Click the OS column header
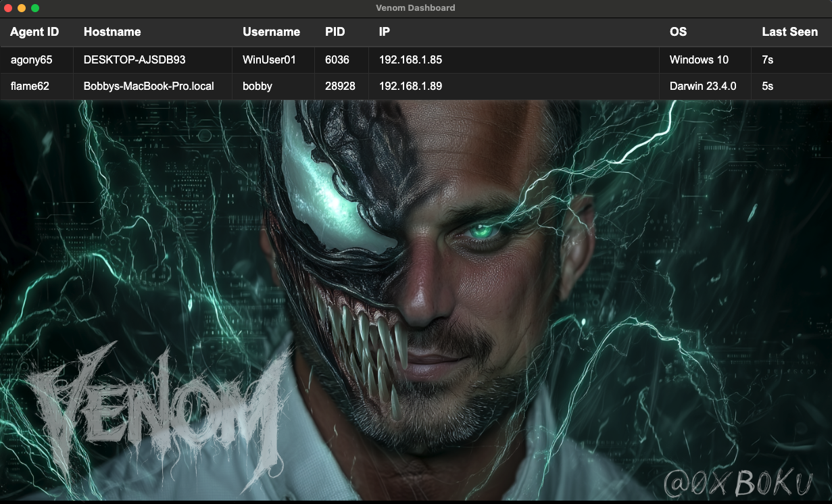This screenshot has width=832, height=504. [677, 32]
